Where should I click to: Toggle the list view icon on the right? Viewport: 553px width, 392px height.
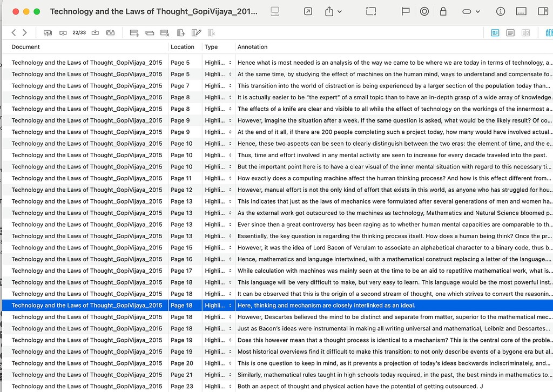510,32
